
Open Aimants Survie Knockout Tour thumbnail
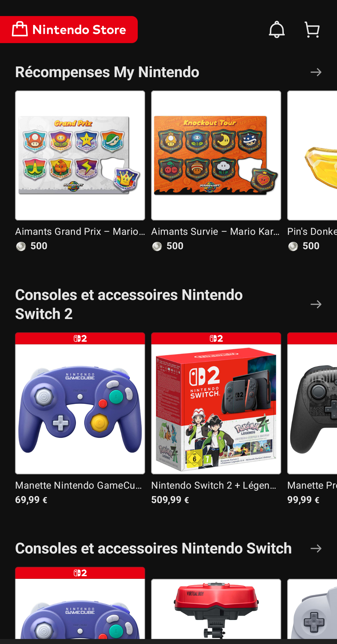coord(216,156)
